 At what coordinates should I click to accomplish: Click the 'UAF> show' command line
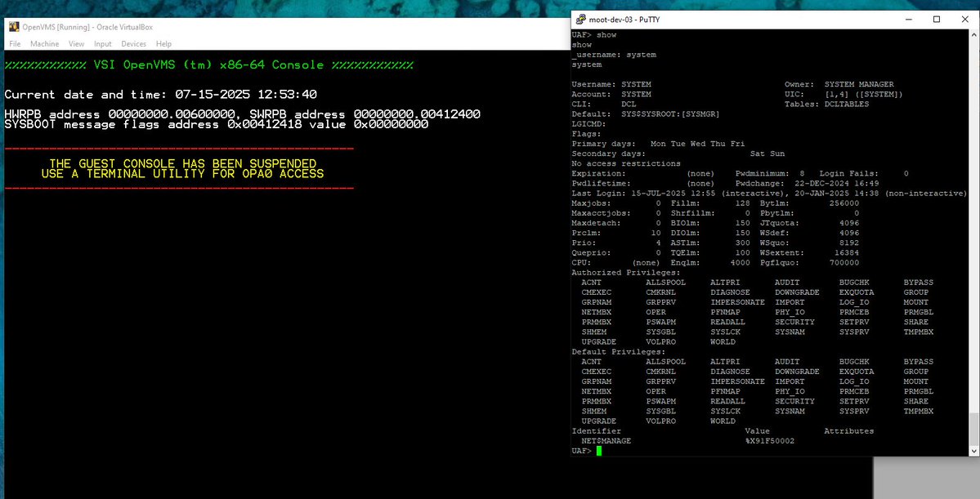(593, 35)
